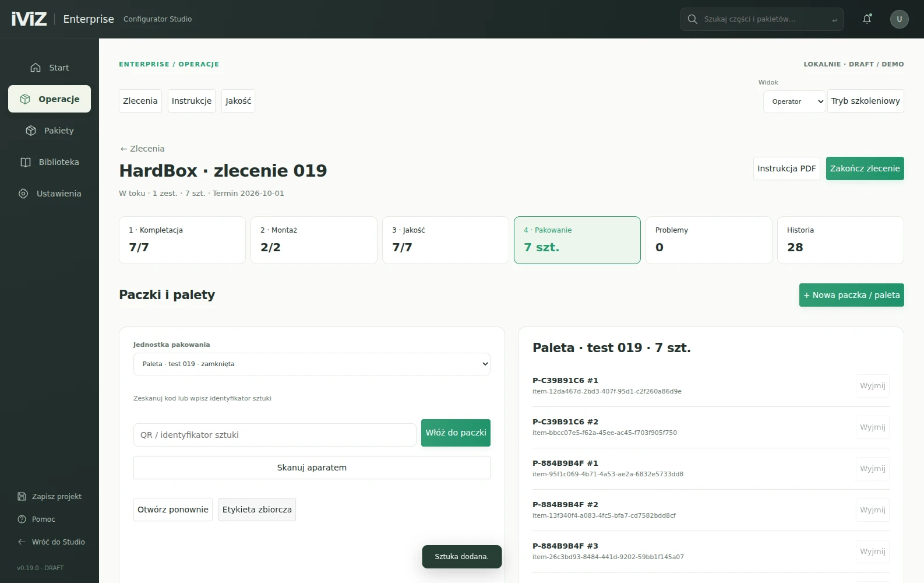Switch to the Jakość tab
Screen dimensions: 924x583
click(x=238, y=101)
